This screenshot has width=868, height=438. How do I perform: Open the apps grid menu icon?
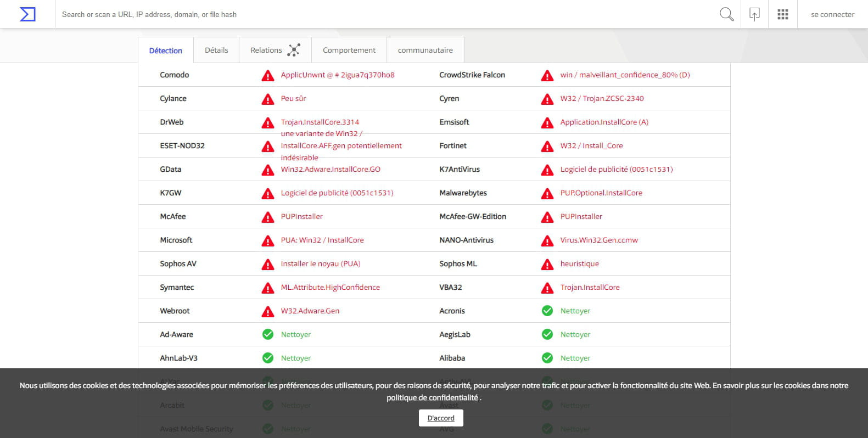click(783, 14)
